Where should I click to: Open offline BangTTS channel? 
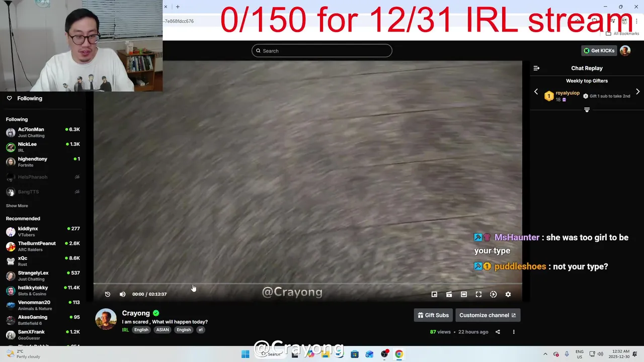43,192
